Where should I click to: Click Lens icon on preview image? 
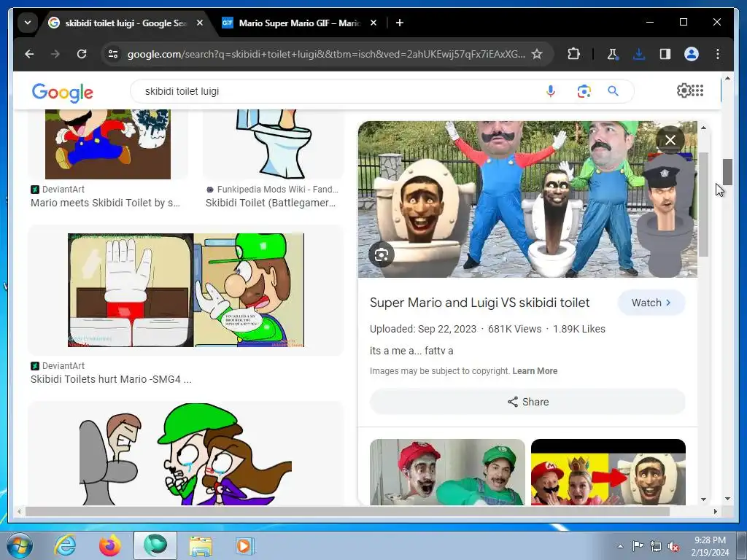tap(381, 255)
